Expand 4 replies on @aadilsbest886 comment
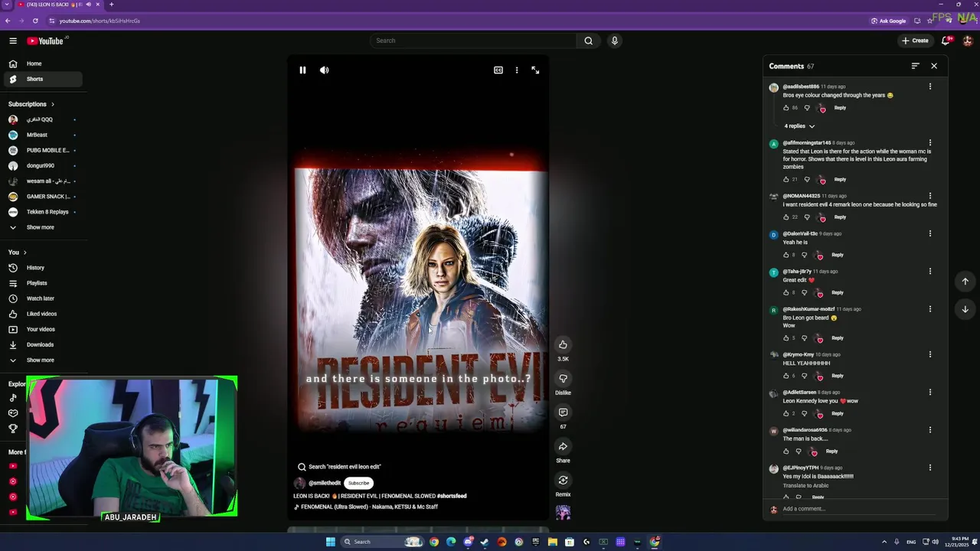Screen dimensions: 980x551 tap(799, 126)
